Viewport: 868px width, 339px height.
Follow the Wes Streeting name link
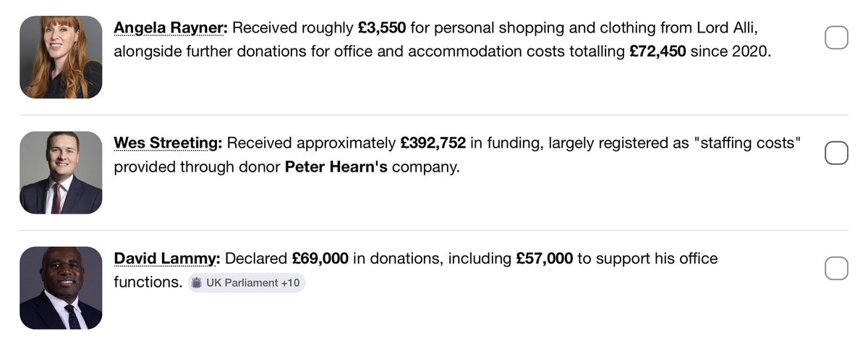click(168, 143)
